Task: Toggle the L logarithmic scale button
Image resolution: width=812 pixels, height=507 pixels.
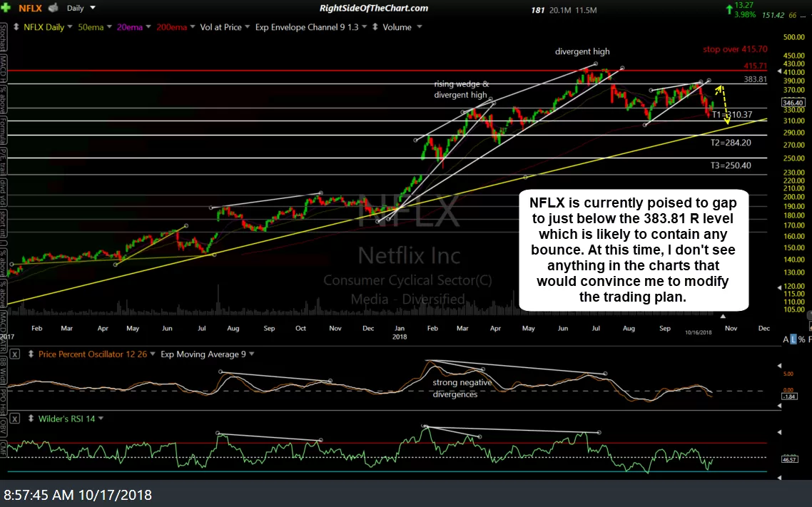Action: point(793,339)
